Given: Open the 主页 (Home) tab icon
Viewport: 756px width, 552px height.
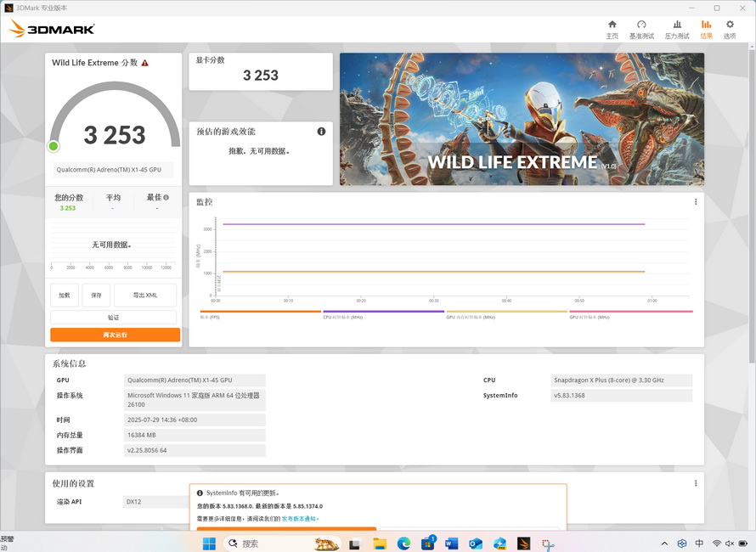Looking at the screenshot, I should 612,29.
